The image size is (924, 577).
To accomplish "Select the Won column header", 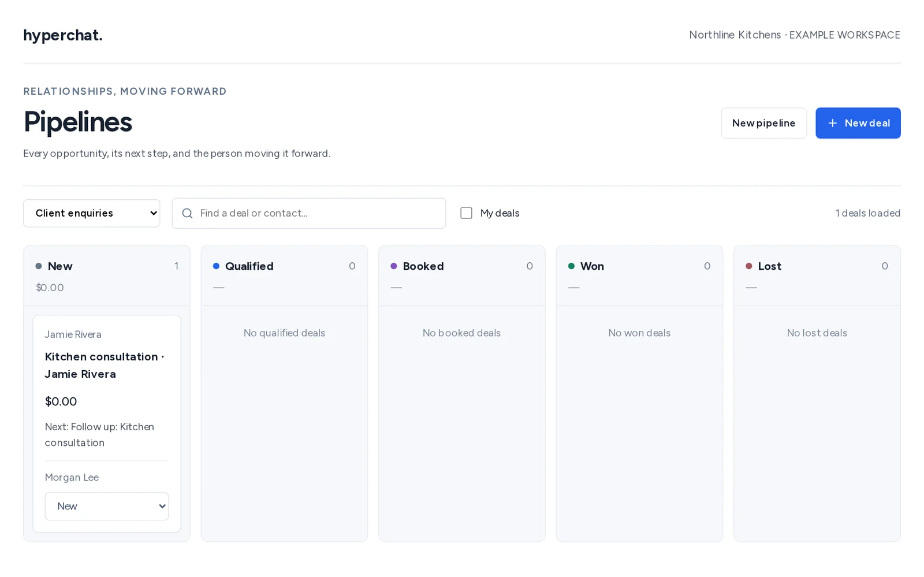I will [592, 266].
